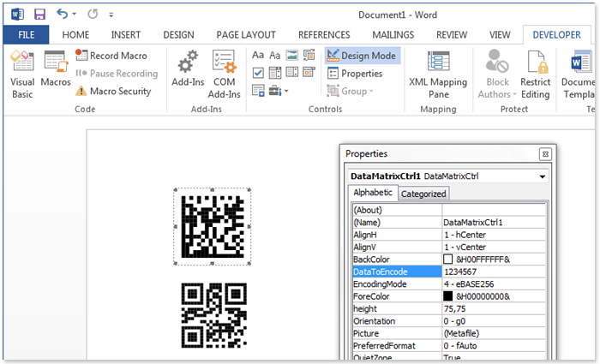Insert Check Box content control
This screenshot has height=364, width=600.
click(x=258, y=72)
